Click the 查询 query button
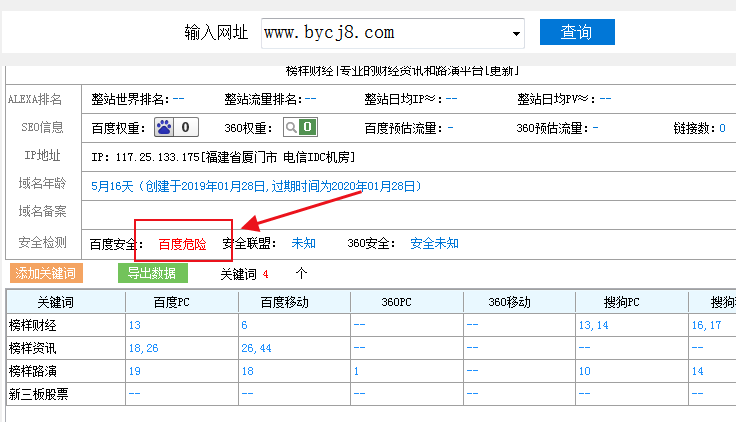 577,32
